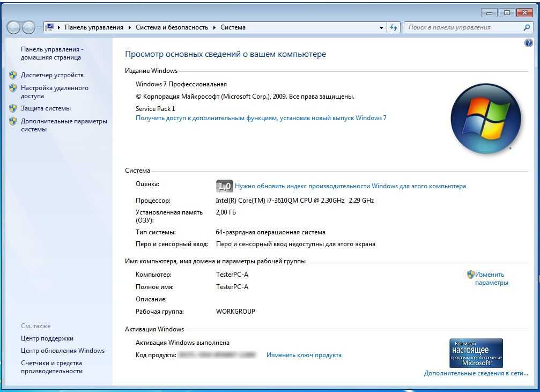Open Центр обновления Windows link
This screenshot has width=540, height=392.
click(x=63, y=350)
